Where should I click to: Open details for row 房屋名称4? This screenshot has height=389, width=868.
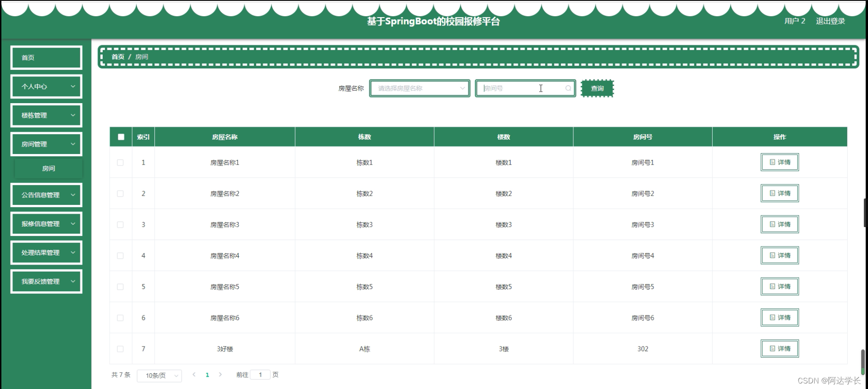coord(780,255)
